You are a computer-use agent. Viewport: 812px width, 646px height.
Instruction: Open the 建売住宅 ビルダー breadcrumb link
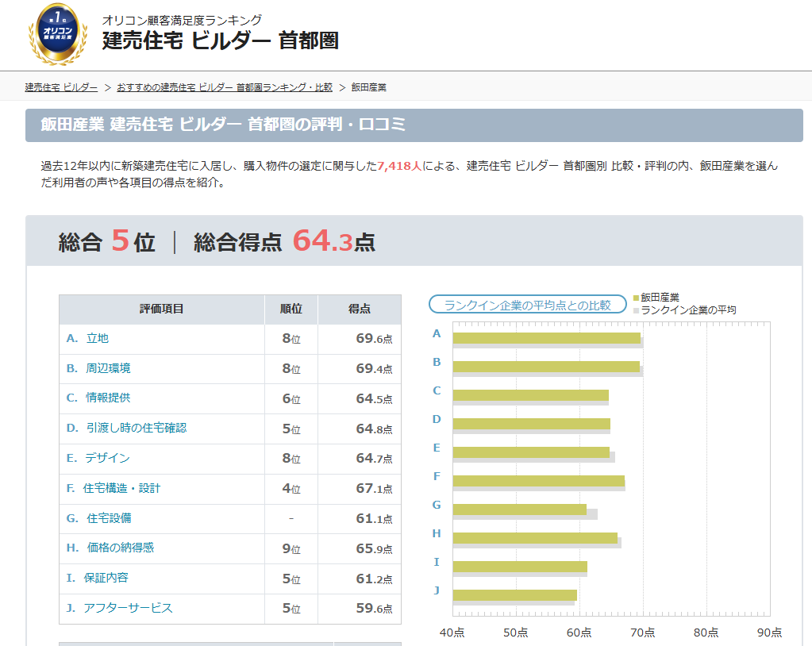tap(61, 87)
